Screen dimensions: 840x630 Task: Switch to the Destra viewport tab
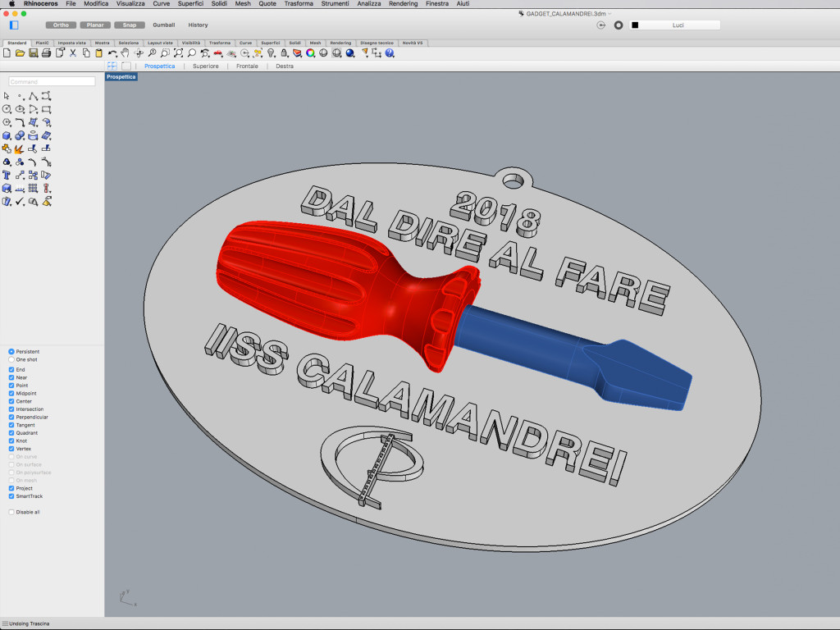[x=285, y=66]
